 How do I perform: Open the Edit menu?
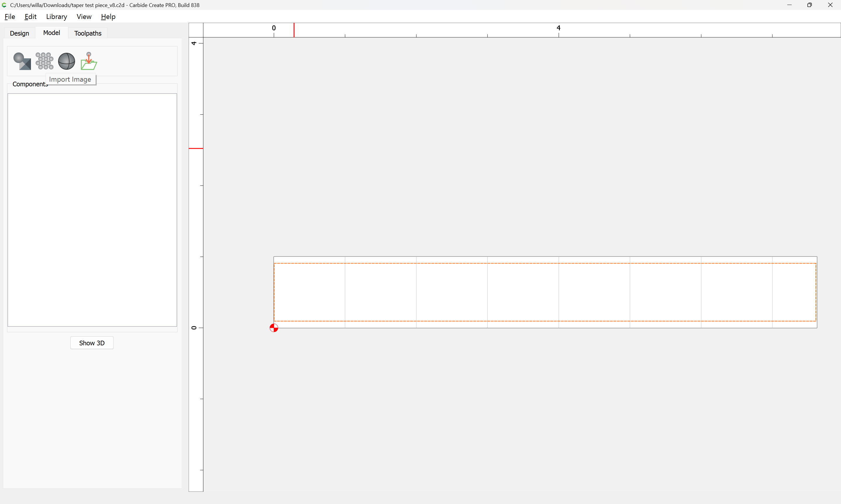(x=31, y=17)
